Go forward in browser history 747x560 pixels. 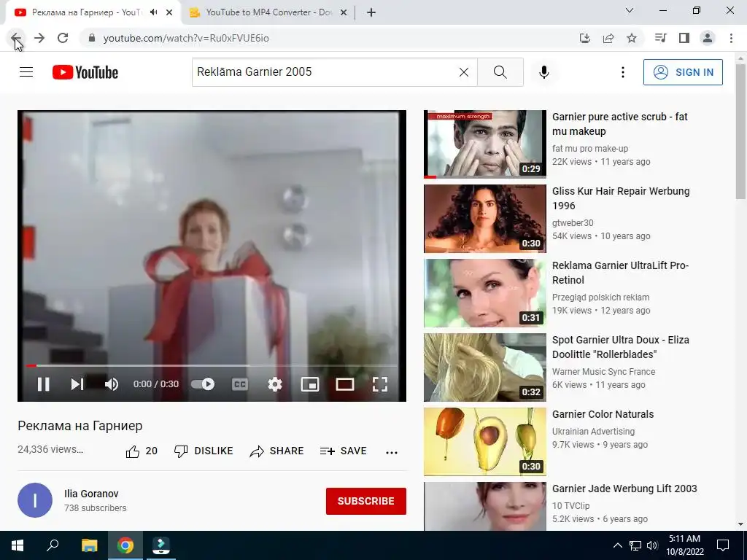click(39, 38)
